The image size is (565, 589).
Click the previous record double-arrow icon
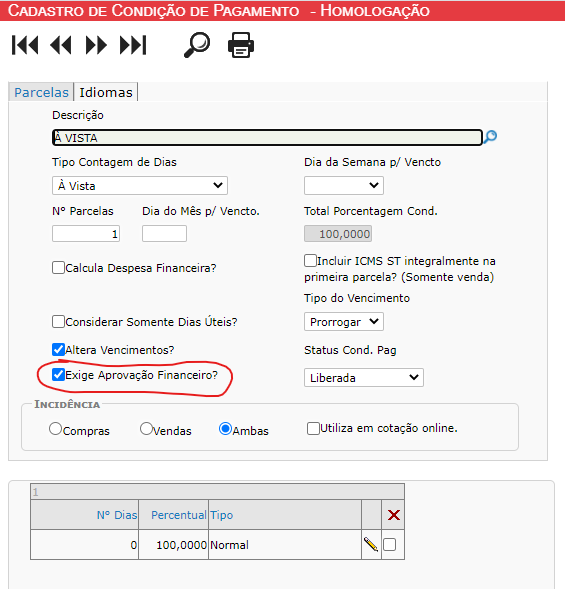click(x=60, y=45)
